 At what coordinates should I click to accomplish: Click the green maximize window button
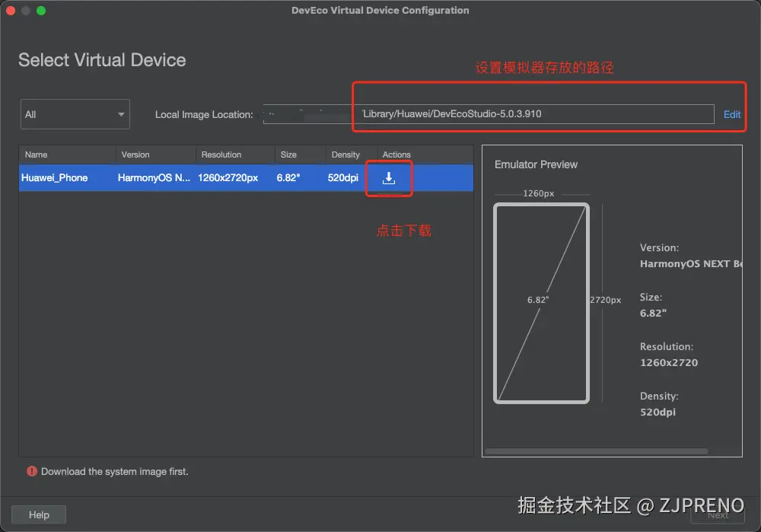pyautogui.click(x=41, y=10)
